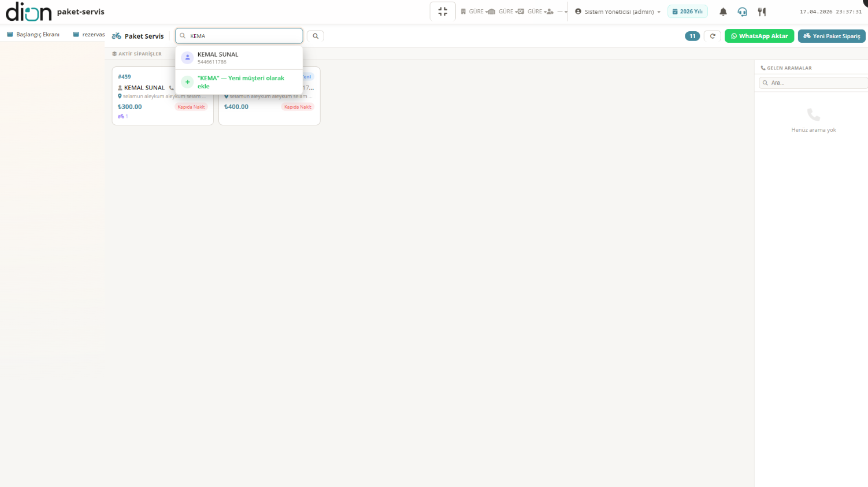Switch to Başlangıç Ekranı tab
This screenshot has height=487, width=868.
[34, 35]
